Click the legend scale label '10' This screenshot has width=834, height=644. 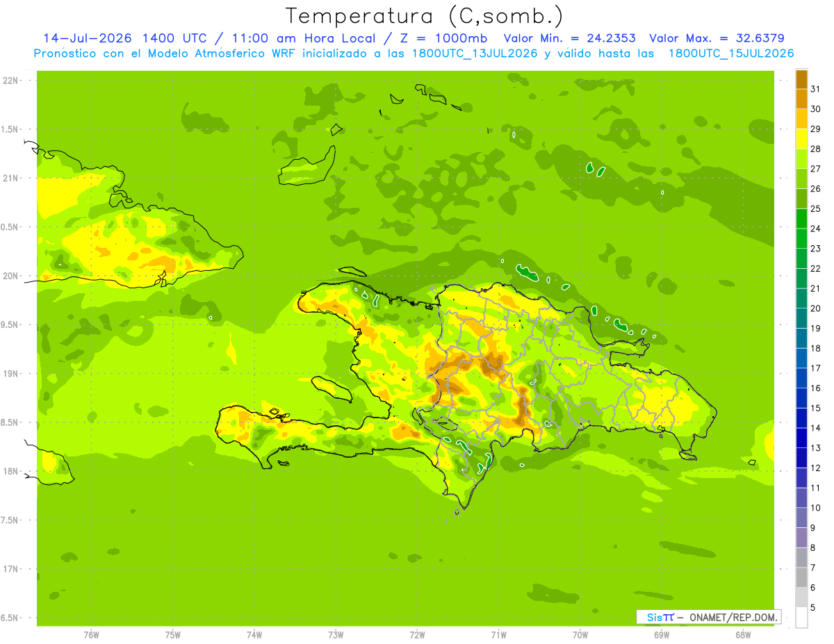[x=815, y=508]
